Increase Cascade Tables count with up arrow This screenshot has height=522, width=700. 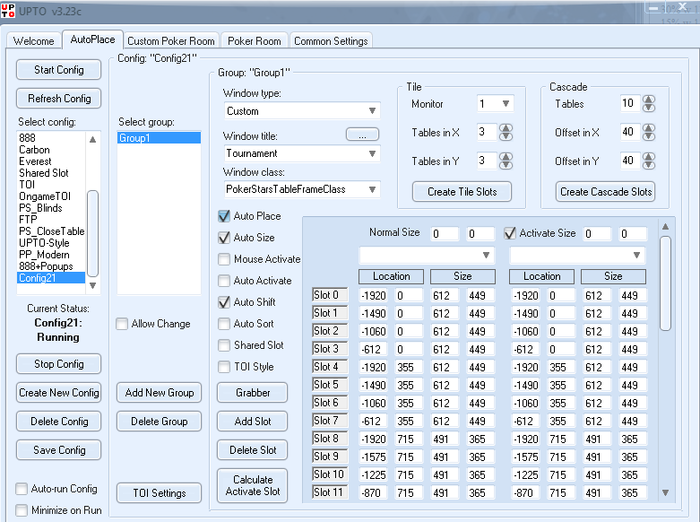pyautogui.click(x=649, y=99)
